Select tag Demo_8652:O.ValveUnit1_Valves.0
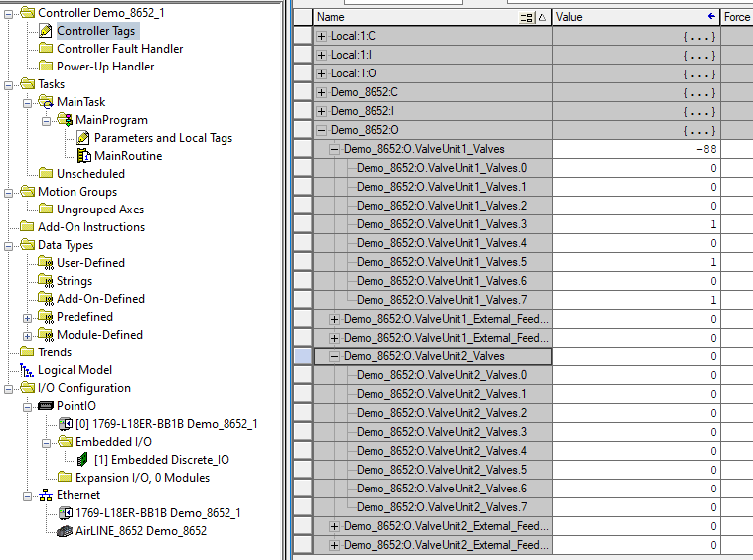This screenshot has height=560, width=753. click(441, 168)
